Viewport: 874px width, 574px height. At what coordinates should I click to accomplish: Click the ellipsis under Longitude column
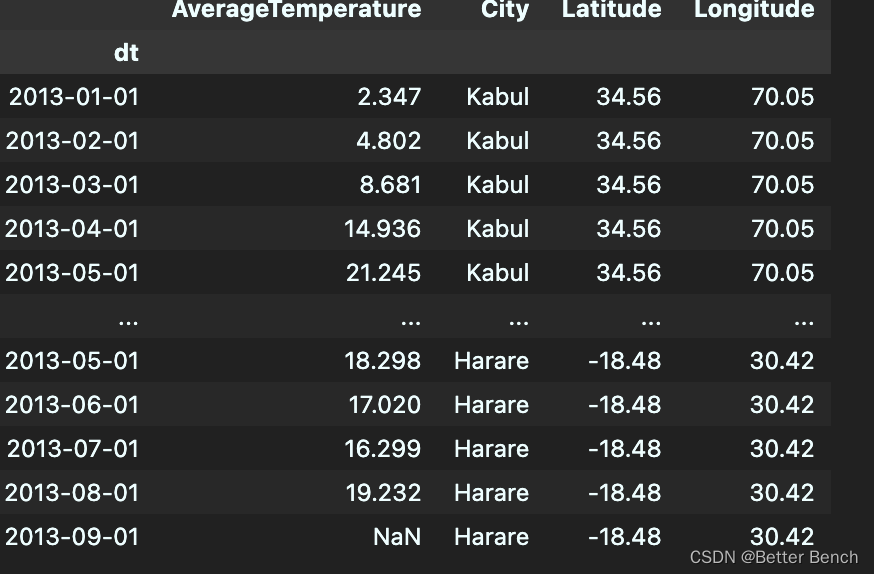tap(804, 322)
